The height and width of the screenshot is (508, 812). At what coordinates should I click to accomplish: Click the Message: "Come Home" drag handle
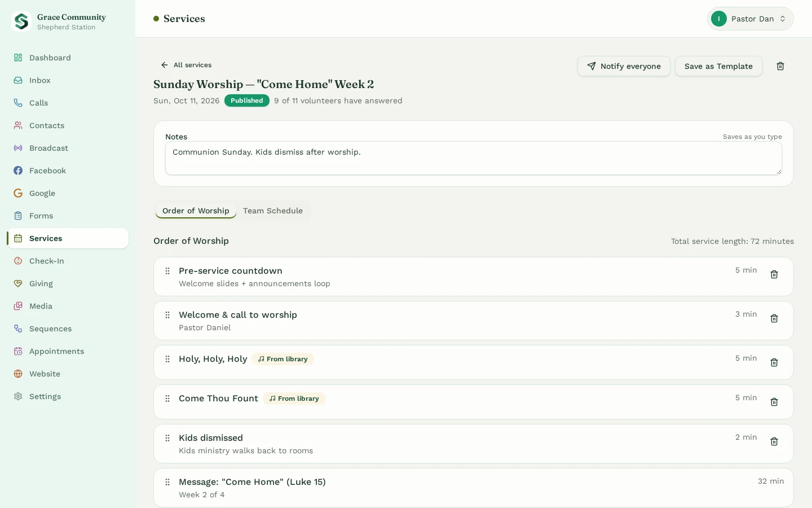[167, 482]
